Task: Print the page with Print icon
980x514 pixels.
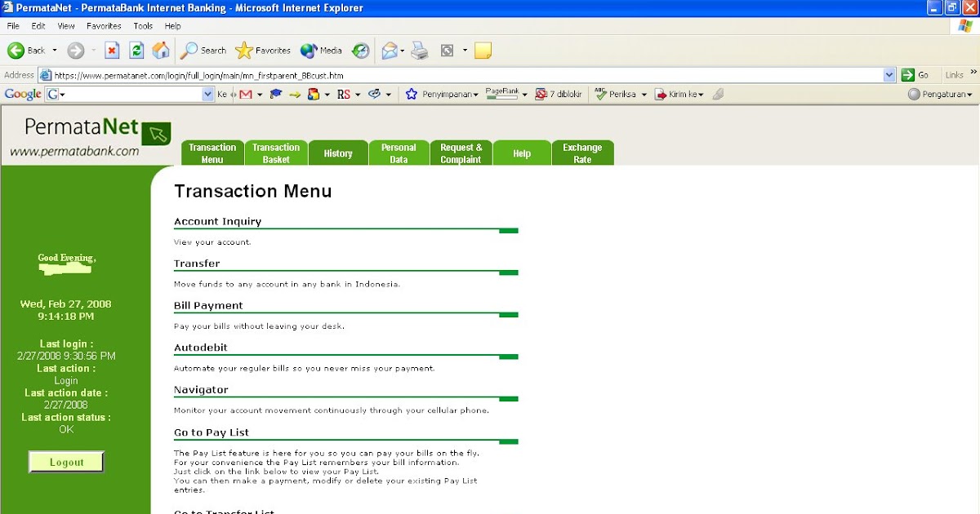Action: (420, 51)
